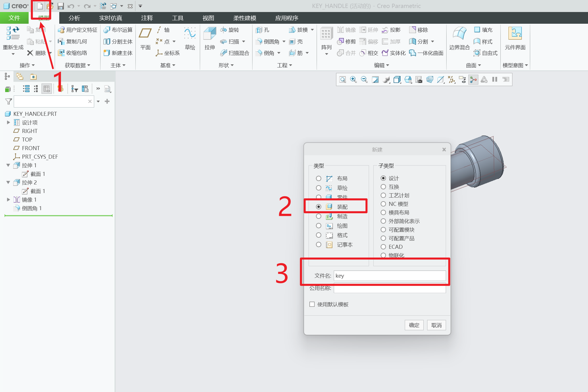Open the 文件 menu tab

tap(14, 18)
